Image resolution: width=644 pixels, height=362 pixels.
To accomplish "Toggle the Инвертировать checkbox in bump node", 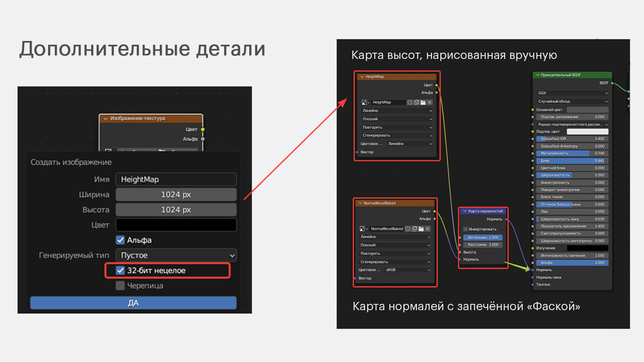I will [465, 229].
